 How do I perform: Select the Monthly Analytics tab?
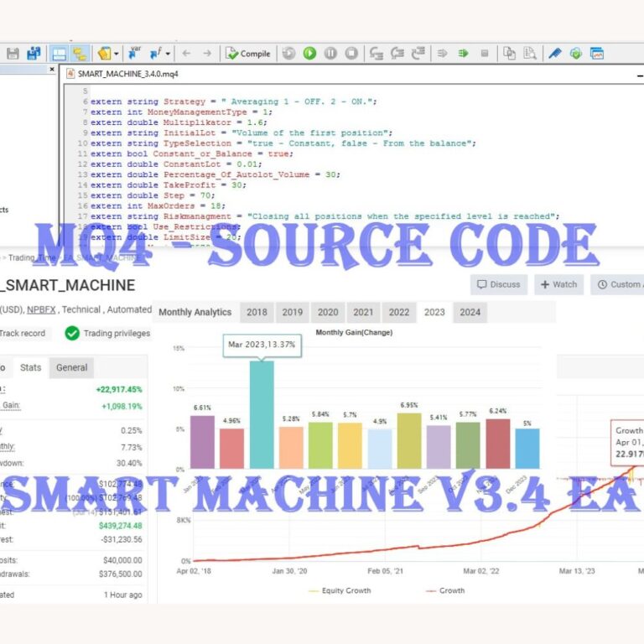pos(195,312)
